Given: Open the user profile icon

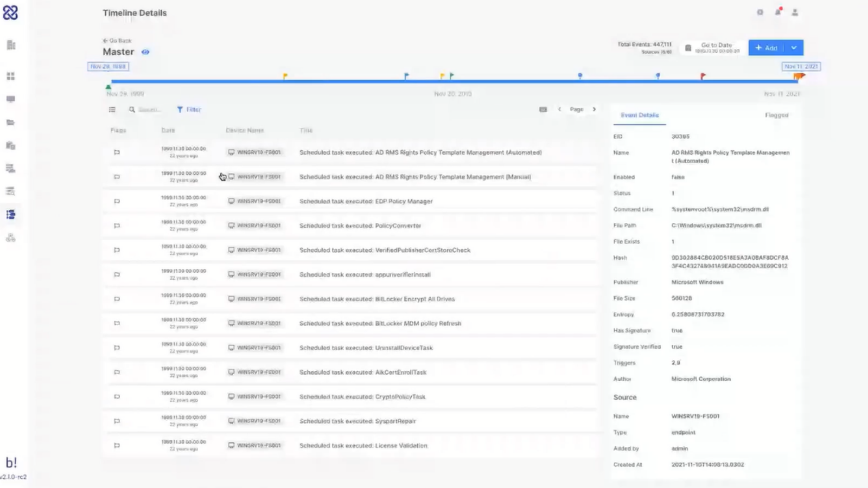Looking at the screenshot, I should 795,12.
